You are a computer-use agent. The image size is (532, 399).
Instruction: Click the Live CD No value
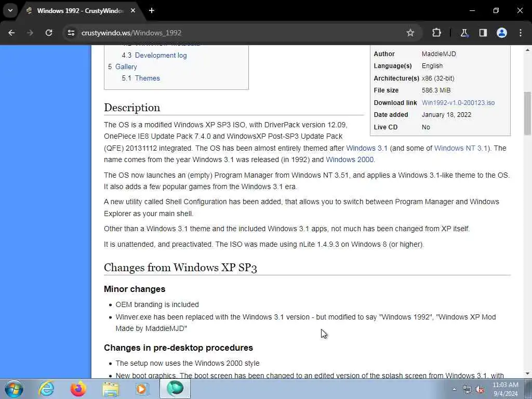click(x=426, y=127)
